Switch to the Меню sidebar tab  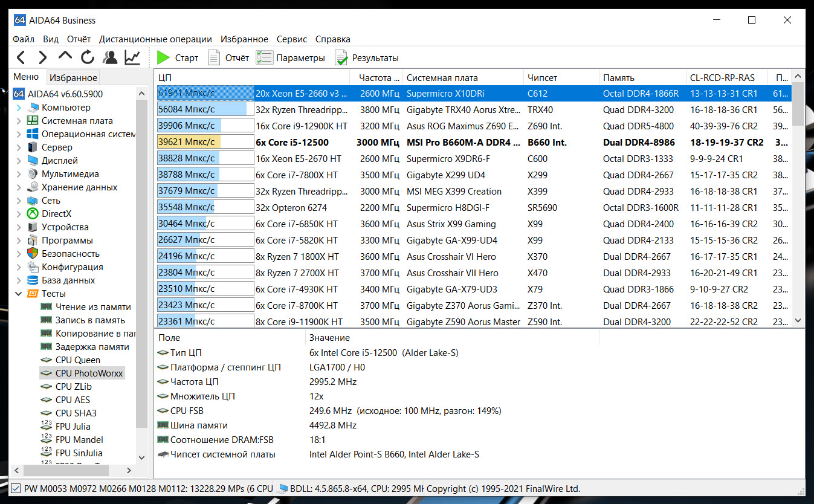tap(26, 77)
